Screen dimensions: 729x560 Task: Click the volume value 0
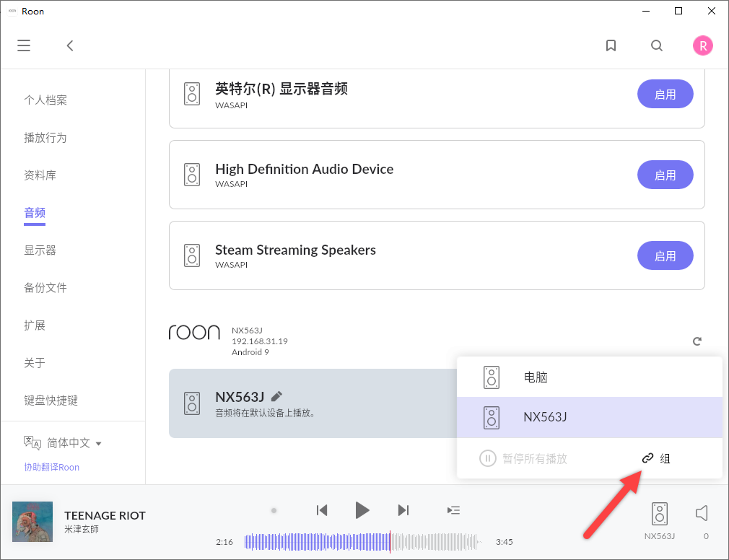point(706,536)
